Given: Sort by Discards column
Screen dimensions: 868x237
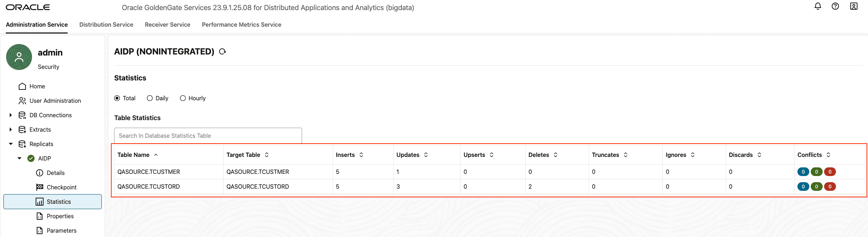Looking at the screenshot, I should coord(759,155).
